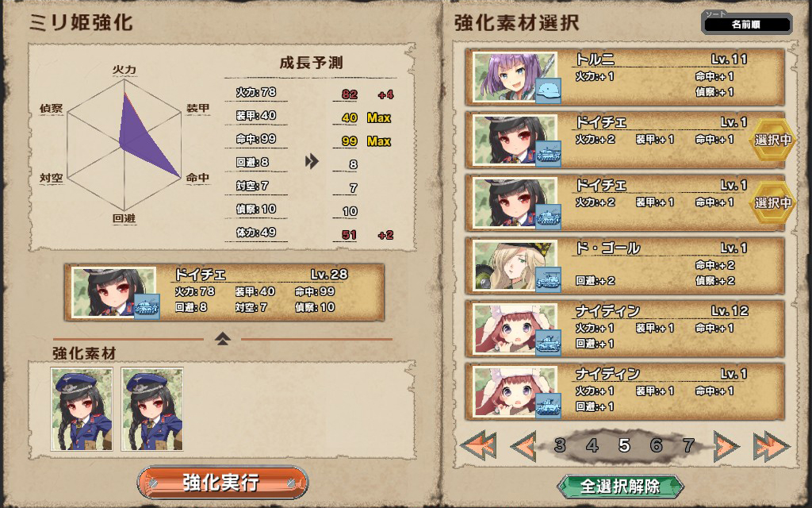Click the 強化実行 button
812x508 pixels.
click(x=223, y=483)
